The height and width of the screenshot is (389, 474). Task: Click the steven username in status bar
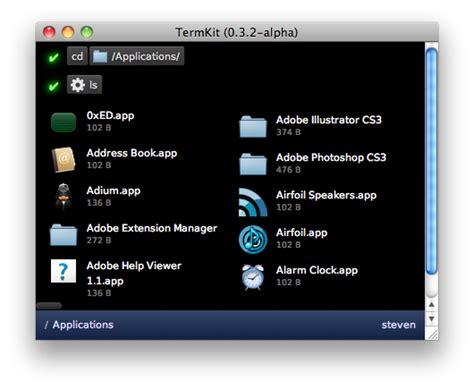pyautogui.click(x=399, y=325)
